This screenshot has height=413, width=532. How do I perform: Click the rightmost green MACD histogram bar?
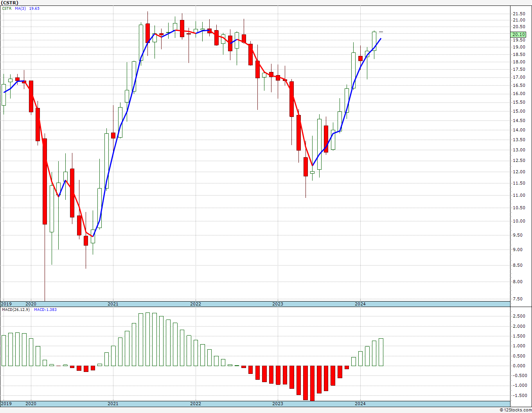coord(381,352)
